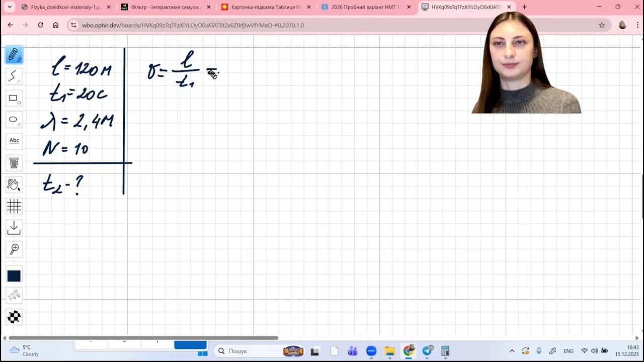Open the Calculator from the taskbar
This screenshot has width=644, height=362.
click(445, 351)
